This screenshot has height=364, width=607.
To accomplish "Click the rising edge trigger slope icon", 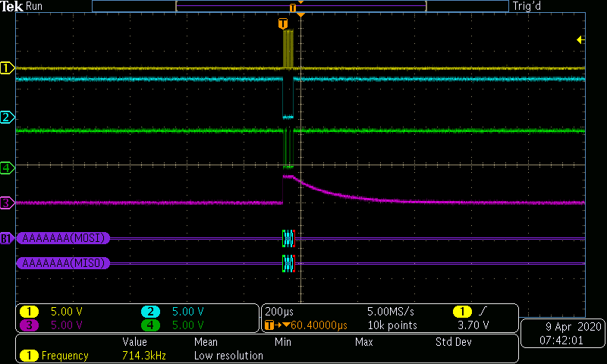I will (x=483, y=311).
